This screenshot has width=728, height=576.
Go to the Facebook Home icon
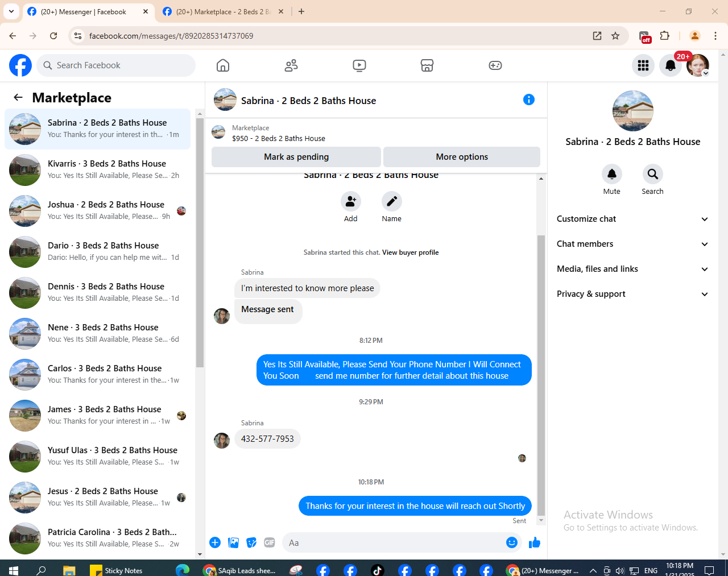(x=223, y=65)
